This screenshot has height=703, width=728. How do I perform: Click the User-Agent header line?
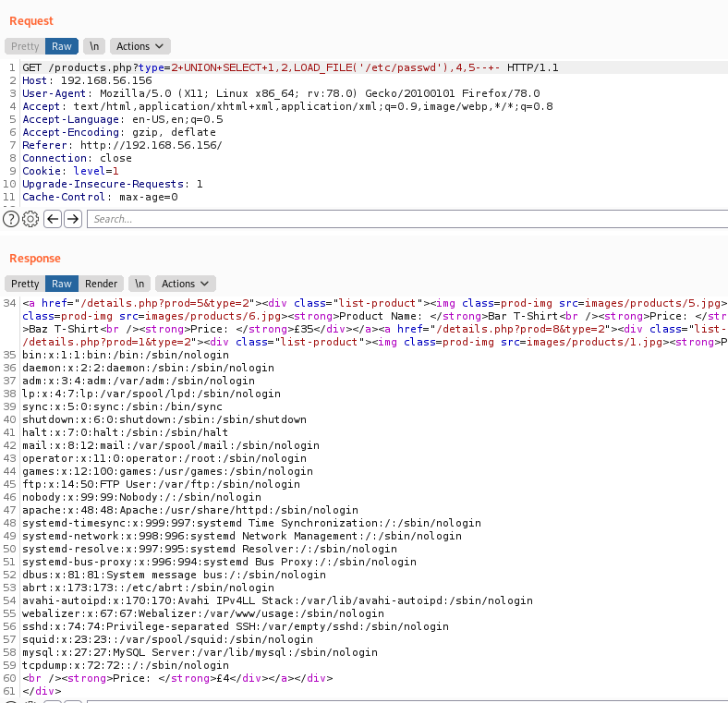pos(281,94)
